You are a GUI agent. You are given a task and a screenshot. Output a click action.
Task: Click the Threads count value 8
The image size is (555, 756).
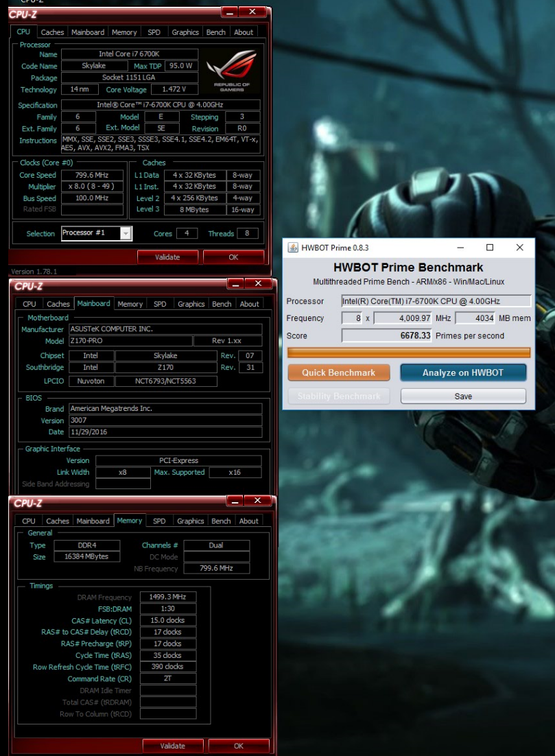pos(248,233)
